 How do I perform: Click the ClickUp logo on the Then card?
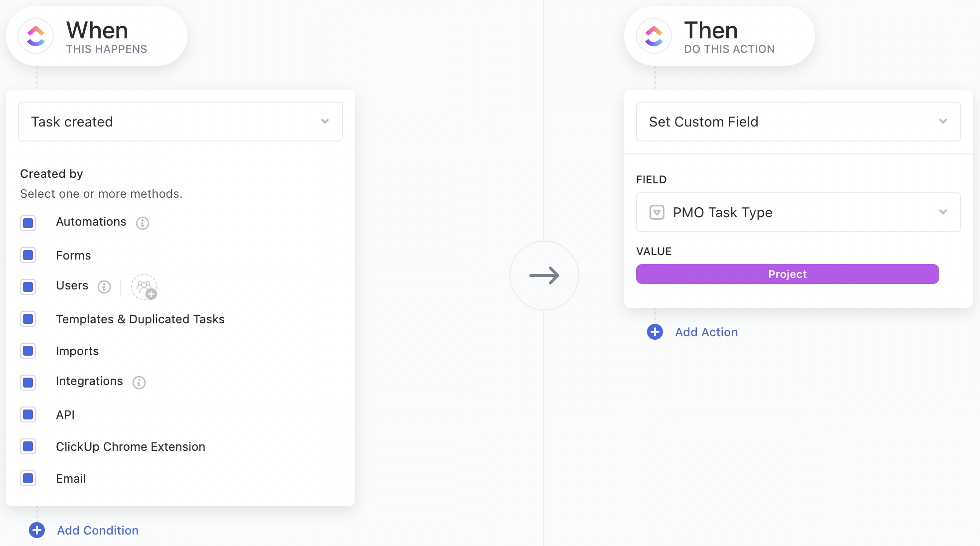click(654, 35)
